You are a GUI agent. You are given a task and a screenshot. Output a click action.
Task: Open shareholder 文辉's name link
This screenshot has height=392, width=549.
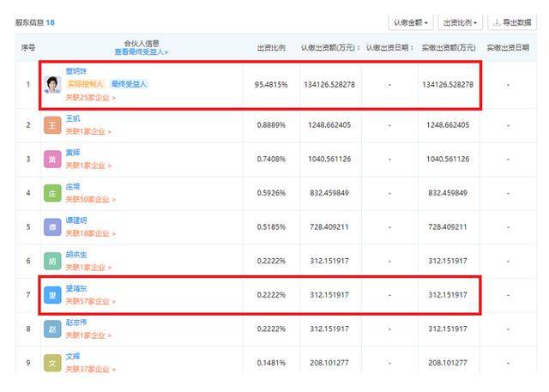pos(73,356)
